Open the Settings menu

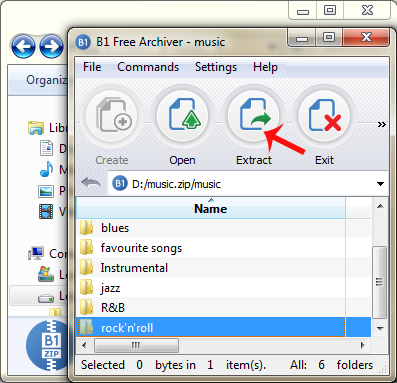coord(216,67)
